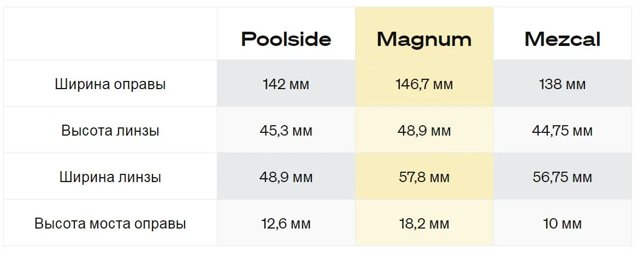
Task: Select the 'Ширина линзы' row label
Action: [110, 177]
